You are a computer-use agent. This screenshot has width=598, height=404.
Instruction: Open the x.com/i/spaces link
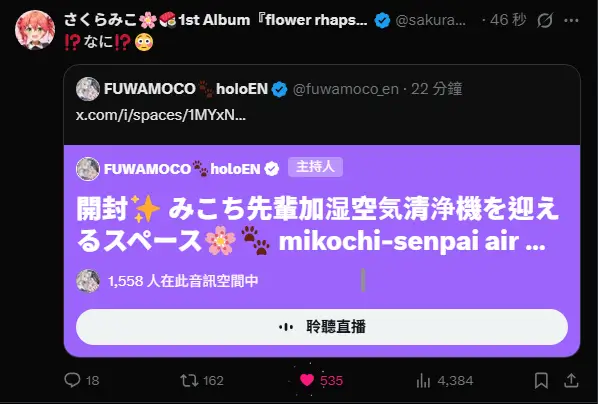coord(161,115)
